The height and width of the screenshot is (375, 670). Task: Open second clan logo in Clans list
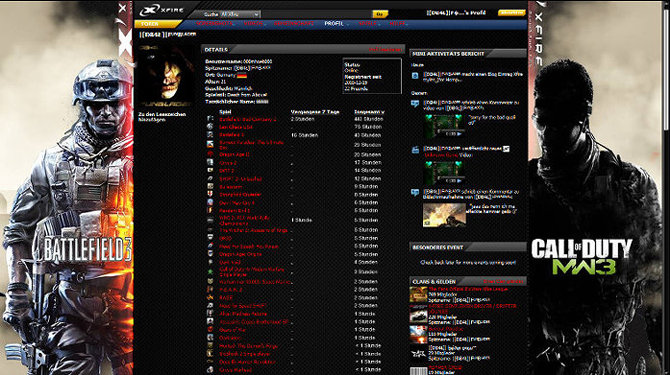pos(418,314)
